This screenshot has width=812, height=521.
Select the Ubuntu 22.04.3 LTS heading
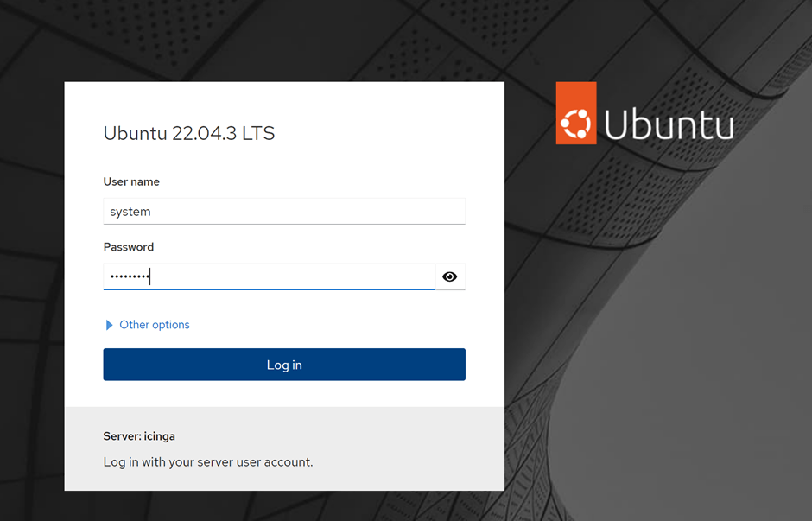coord(189,133)
